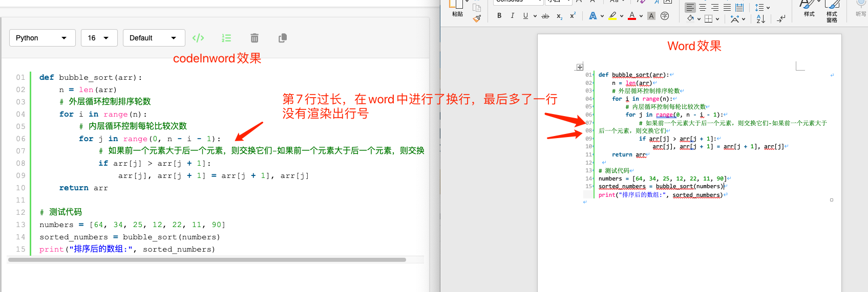Click 'for j in range(0, n - i - 1):' in codeInWord
Viewport: 868px width, 292px height.
(x=150, y=139)
